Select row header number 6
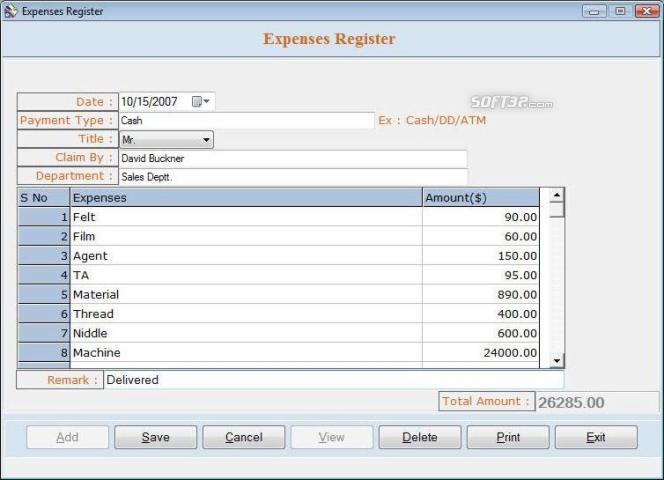Screen dimensions: 664x480 tap(44, 314)
